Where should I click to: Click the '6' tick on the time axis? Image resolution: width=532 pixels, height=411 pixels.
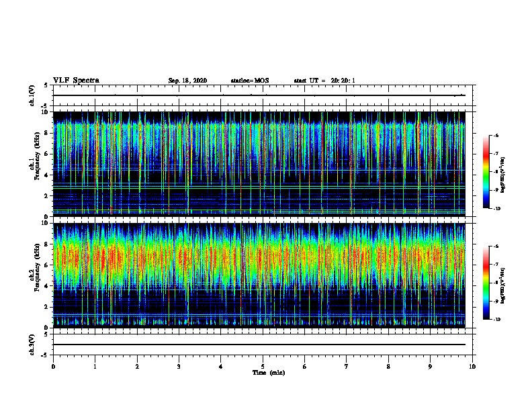click(x=305, y=367)
